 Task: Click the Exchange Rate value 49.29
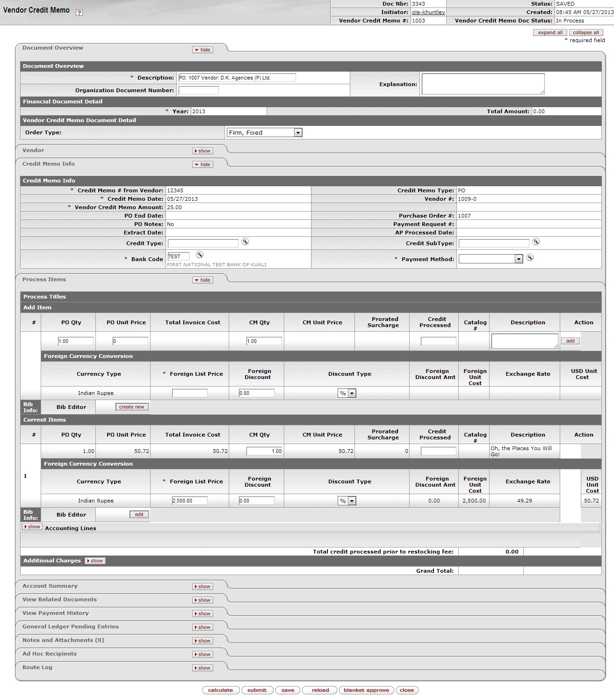[x=525, y=501]
